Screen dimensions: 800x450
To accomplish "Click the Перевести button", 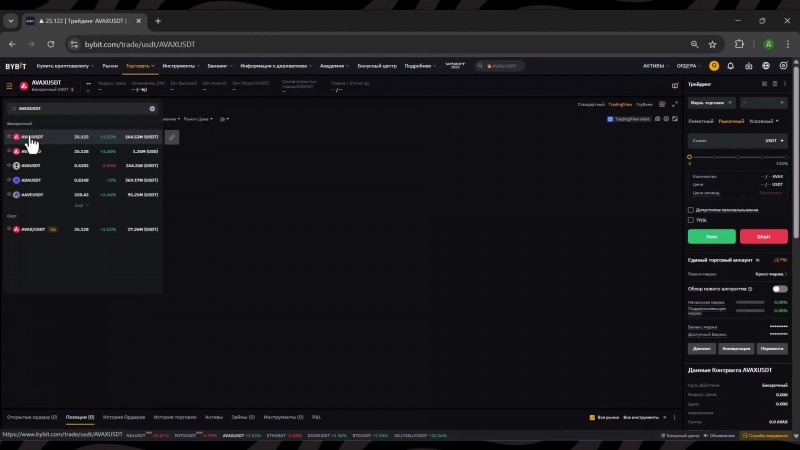I will [x=771, y=348].
